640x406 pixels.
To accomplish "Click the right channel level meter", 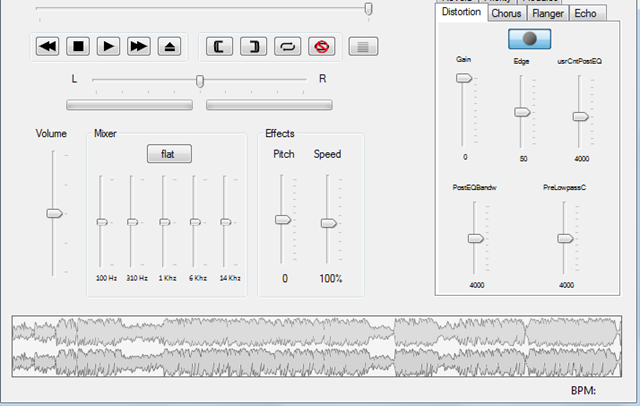I will coord(269,105).
